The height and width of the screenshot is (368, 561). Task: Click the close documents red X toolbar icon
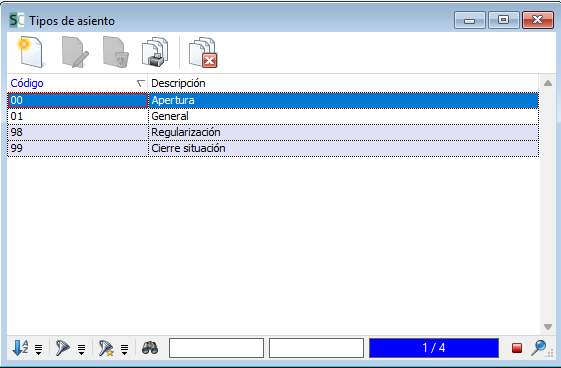(x=203, y=52)
